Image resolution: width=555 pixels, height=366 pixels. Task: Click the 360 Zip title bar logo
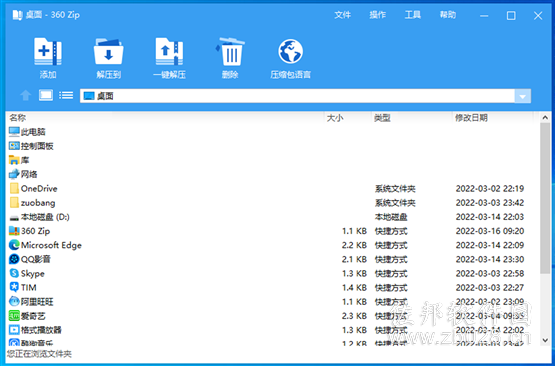[17, 15]
